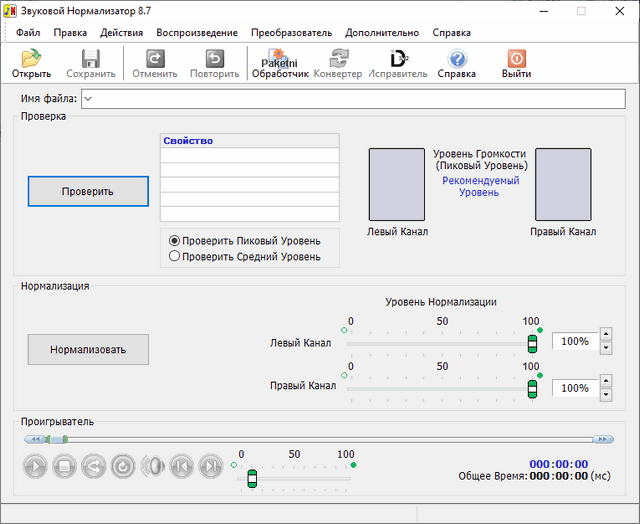Click the Исправитель toolbar icon
The image size is (640, 524).
pos(397,64)
